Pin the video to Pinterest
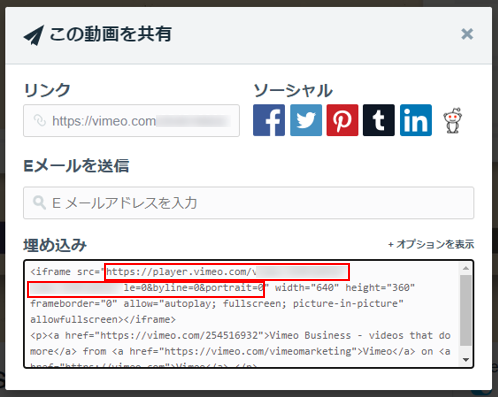This screenshot has height=397, width=498. pyautogui.click(x=342, y=120)
